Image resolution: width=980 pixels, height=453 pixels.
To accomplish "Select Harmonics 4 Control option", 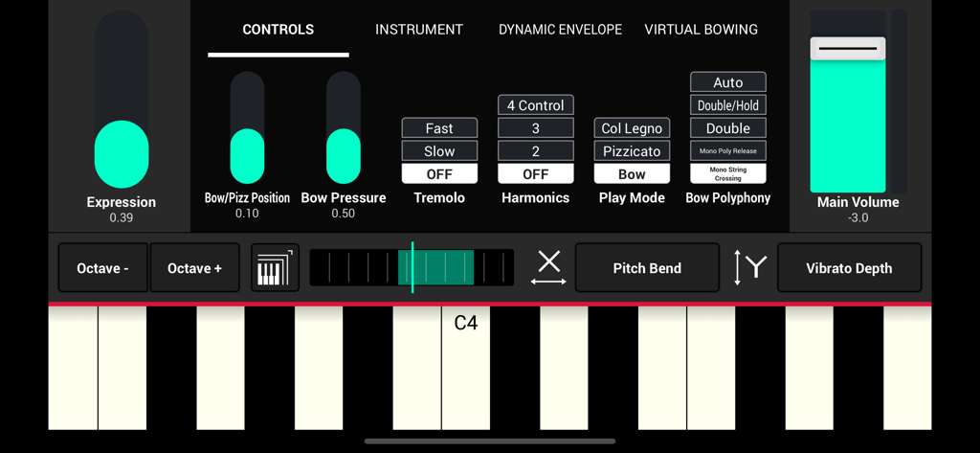I will click(x=536, y=105).
